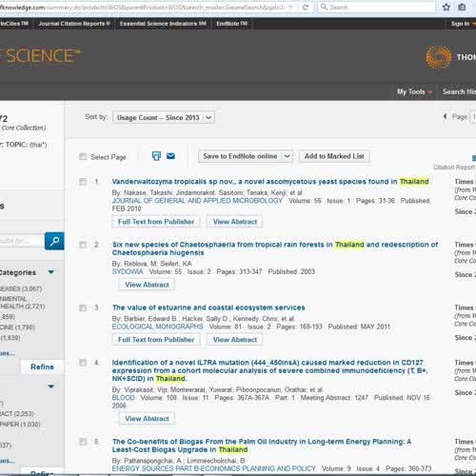
Task: Click Save to EndNote online button
Action: pos(240,156)
